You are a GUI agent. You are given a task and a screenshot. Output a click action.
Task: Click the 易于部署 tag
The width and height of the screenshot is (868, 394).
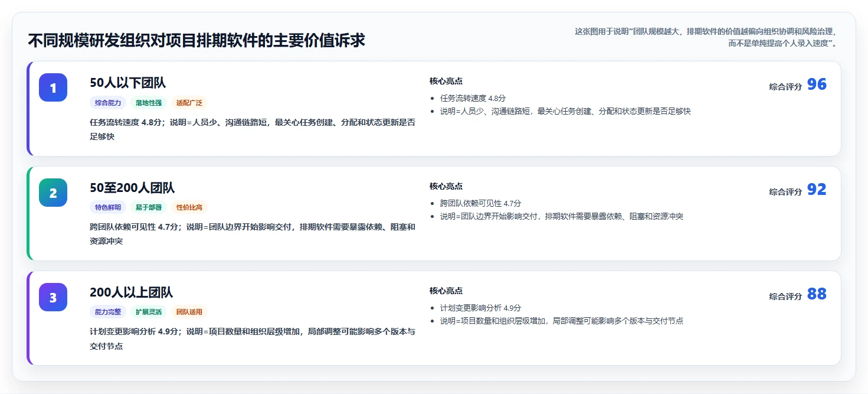149,207
